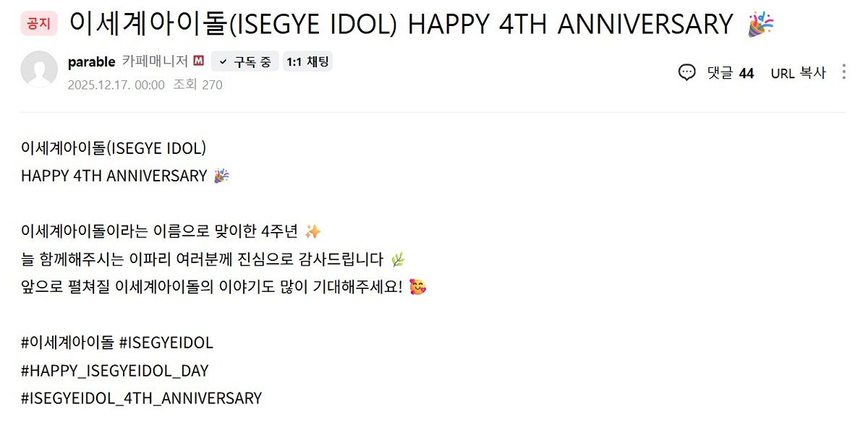868x425 pixels.
Task: Click the pink 공지 notice badge
Action: (38, 25)
